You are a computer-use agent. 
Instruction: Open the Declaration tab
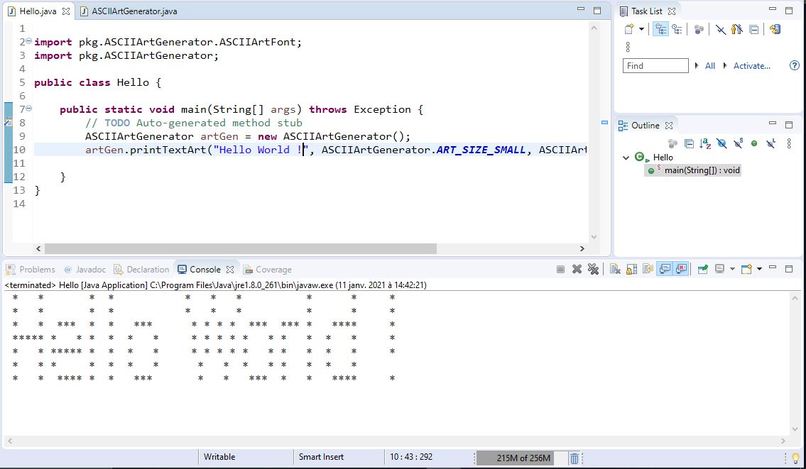[x=141, y=269]
